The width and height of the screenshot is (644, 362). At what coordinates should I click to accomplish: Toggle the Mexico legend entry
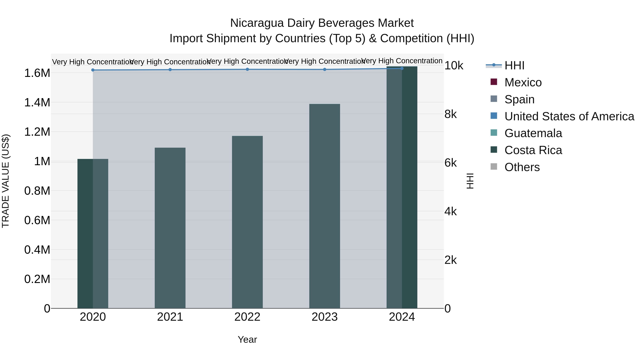516,82
